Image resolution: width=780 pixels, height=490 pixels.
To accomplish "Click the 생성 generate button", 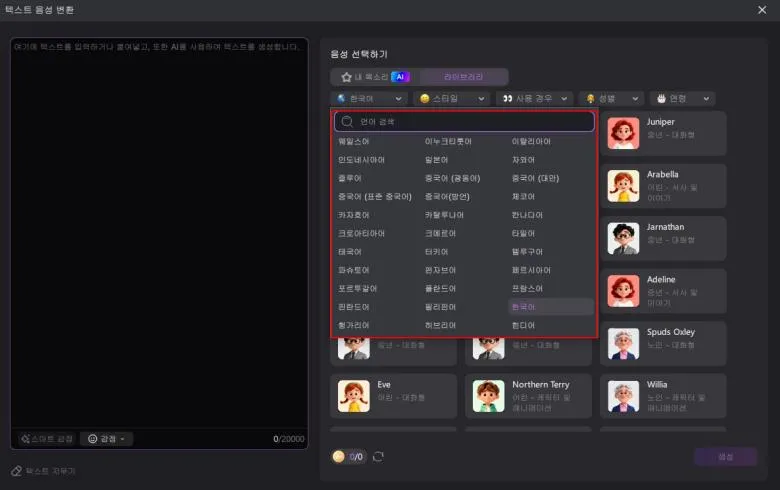I will click(x=726, y=457).
